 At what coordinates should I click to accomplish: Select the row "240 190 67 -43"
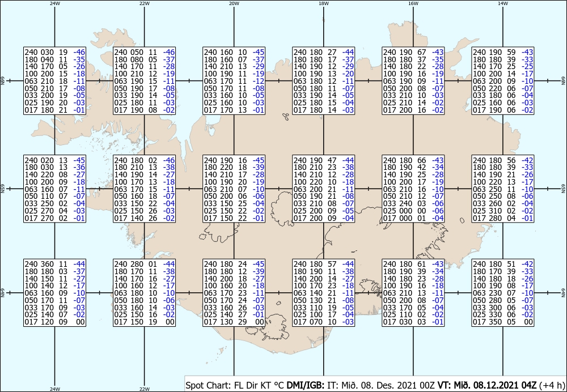[413, 52]
